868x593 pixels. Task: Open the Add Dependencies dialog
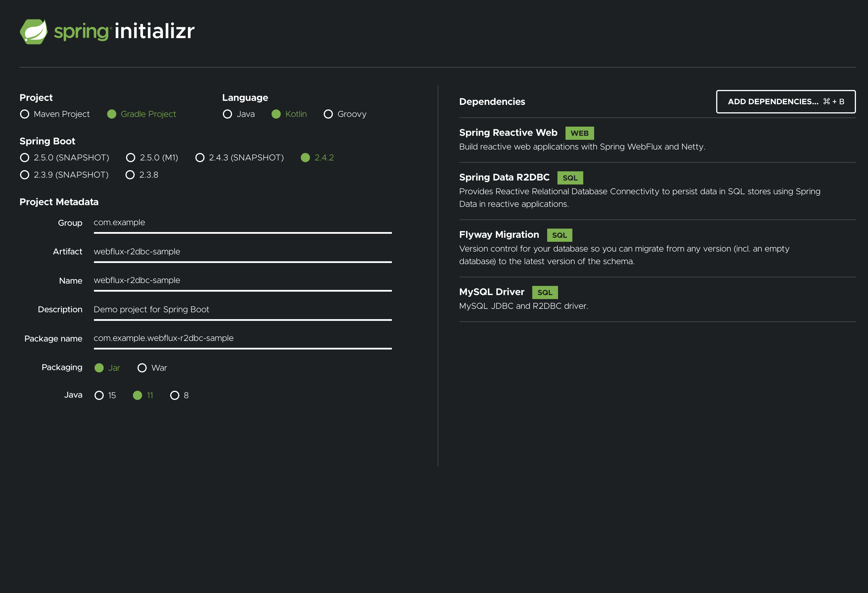785,102
